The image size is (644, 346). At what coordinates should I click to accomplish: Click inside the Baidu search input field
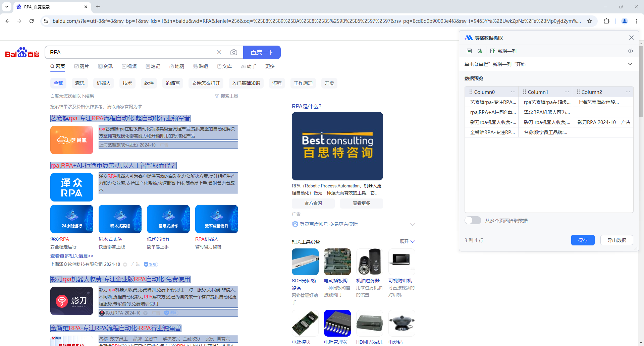tap(134, 52)
